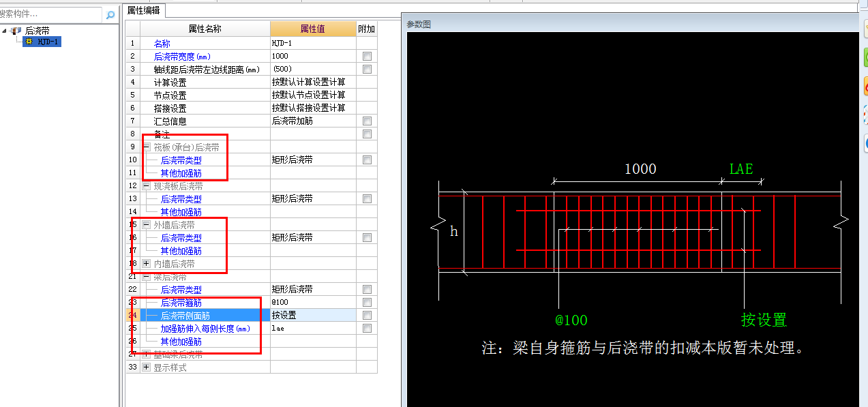868x407 pixels.
Task: Focus the component search input field
Action: (51, 14)
